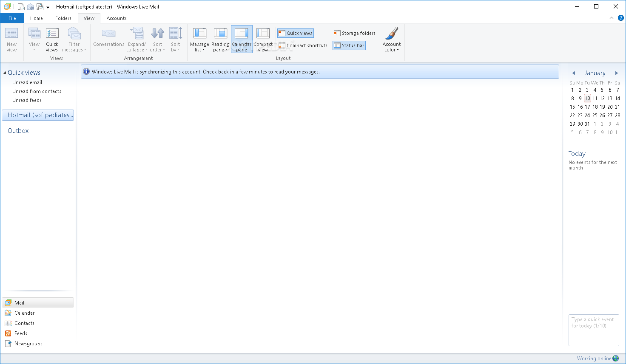Click the Send/Receive quick access icon
The height and width of the screenshot is (364, 626).
point(40,6)
